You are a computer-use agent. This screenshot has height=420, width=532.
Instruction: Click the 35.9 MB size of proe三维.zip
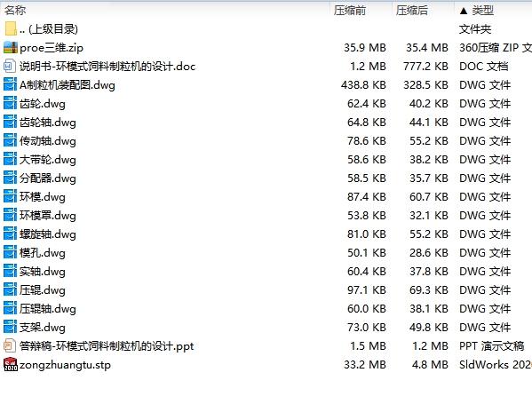coord(365,47)
